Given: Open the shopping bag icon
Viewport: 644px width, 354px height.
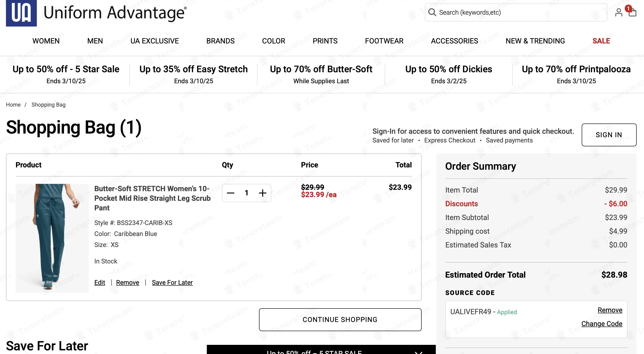Looking at the screenshot, I should pos(632,12).
